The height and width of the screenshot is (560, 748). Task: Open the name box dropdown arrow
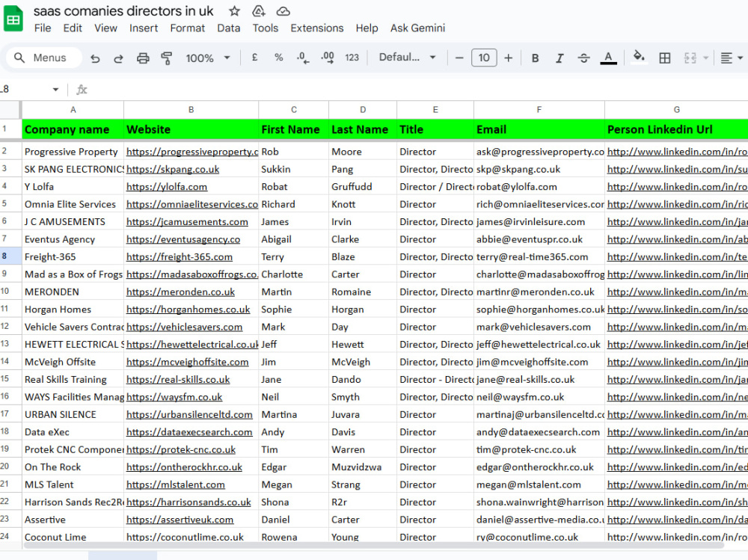point(56,89)
